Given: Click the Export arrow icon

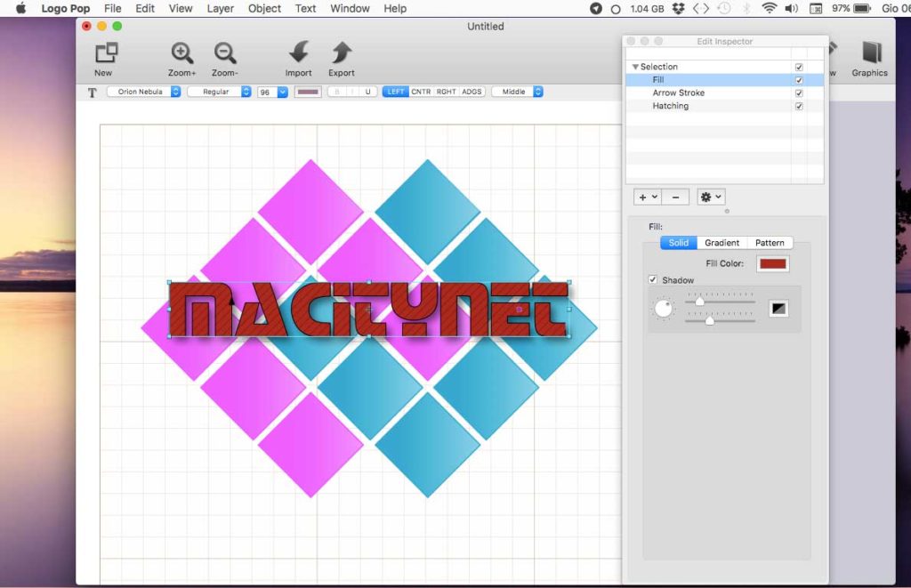Looking at the screenshot, I should [x=342, y=52].
